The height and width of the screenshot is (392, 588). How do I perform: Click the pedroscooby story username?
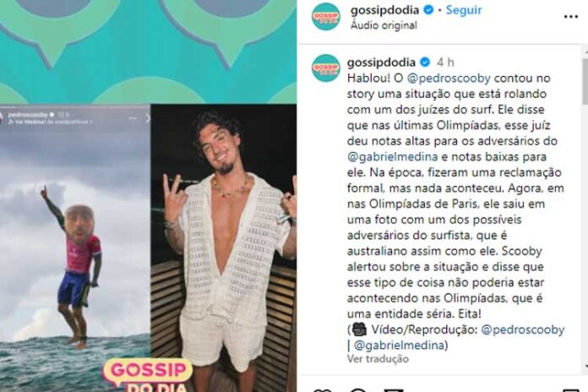click(28, 114)
